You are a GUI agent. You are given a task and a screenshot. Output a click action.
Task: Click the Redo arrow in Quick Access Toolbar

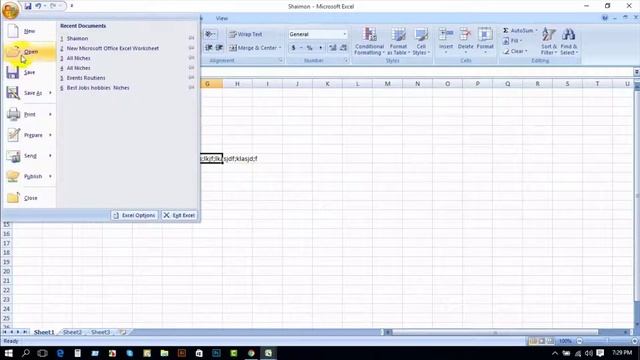click(x=53, y=6)
